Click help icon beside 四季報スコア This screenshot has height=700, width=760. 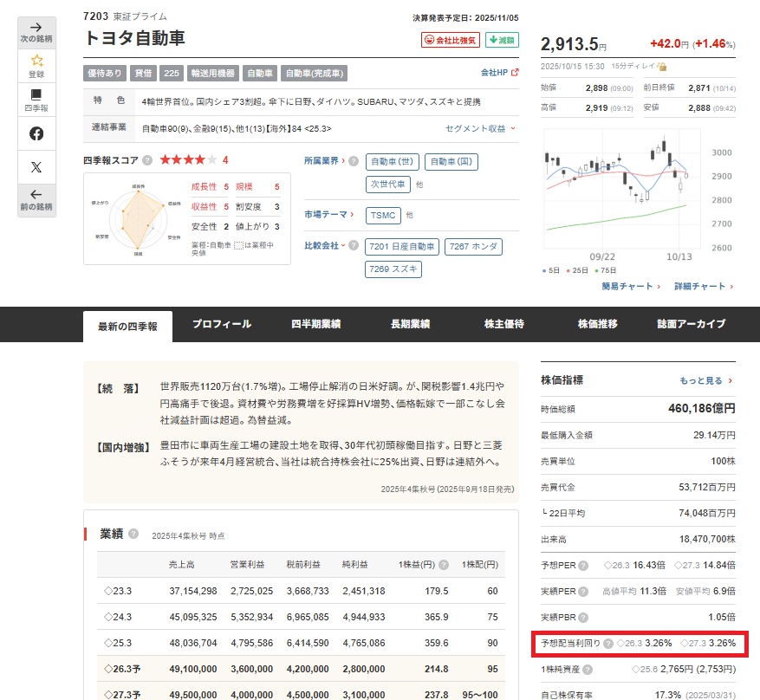pos(147,160)
